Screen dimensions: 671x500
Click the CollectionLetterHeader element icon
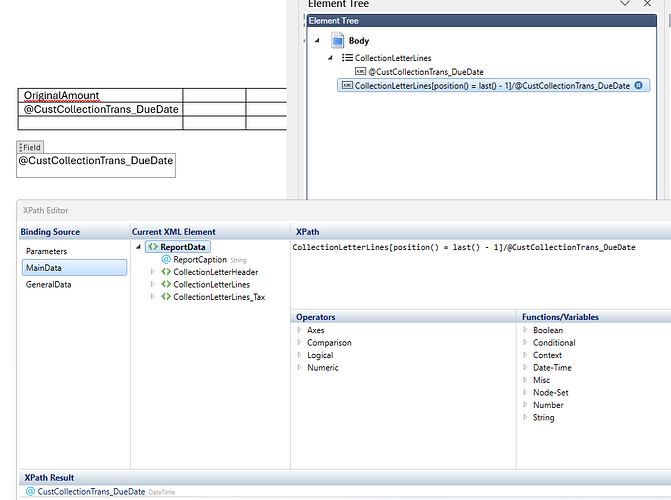[165, 272]
